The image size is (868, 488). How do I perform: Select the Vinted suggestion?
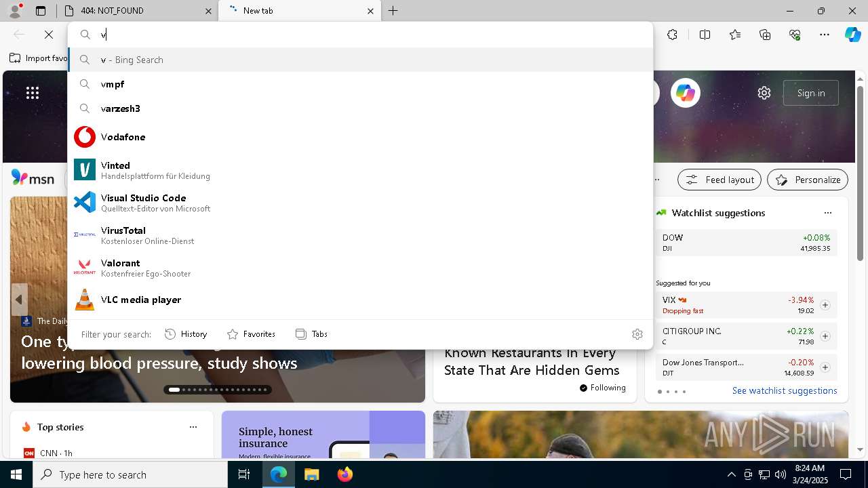tap(360, 169)
